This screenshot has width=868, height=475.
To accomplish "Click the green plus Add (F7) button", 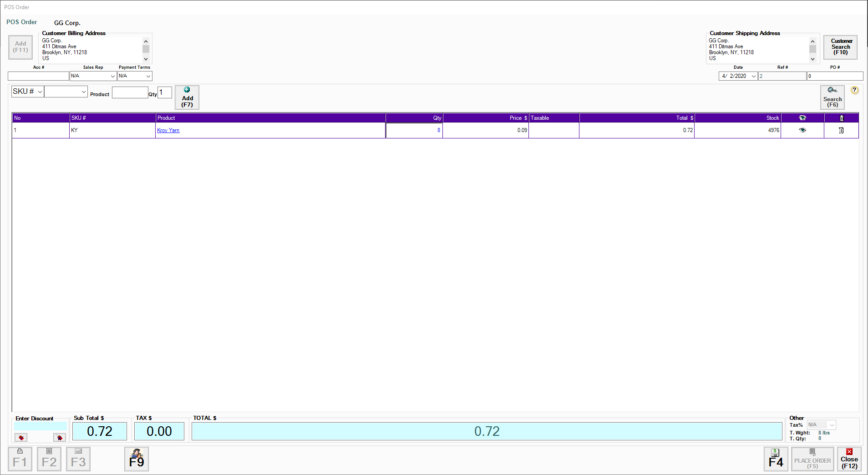I will (x=187, y=97).
